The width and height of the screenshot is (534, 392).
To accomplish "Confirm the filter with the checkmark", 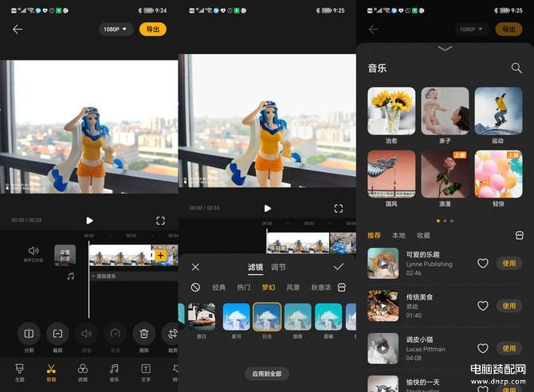I will pyautogui.click(x=338, y=267).
